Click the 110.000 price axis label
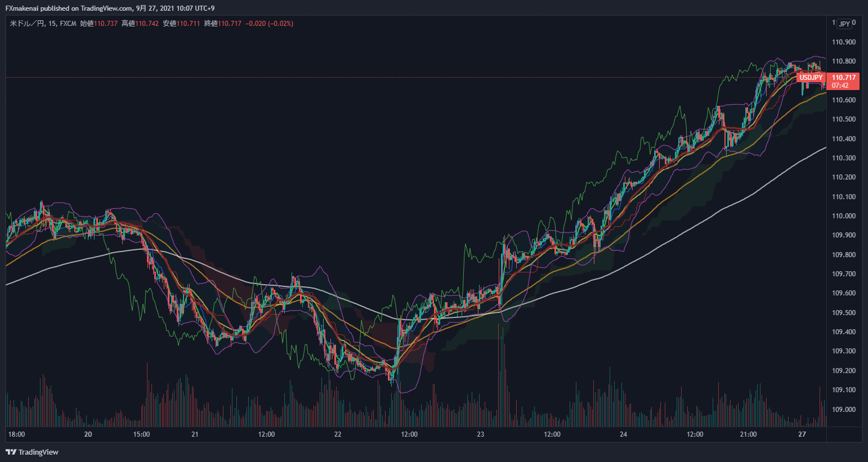The height and width of the screenshot is (462, 868). (x=844, y=216)
